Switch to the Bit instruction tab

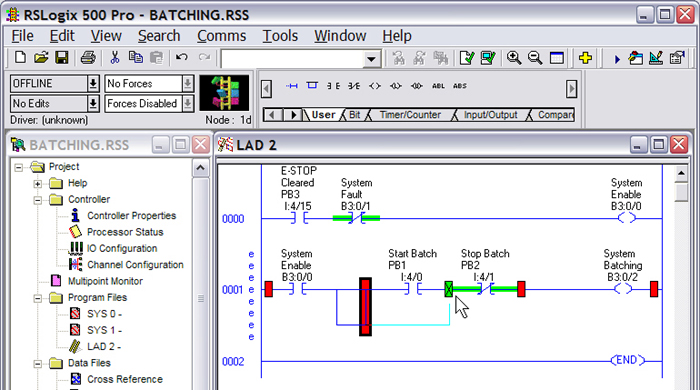(x=354, y=115)
